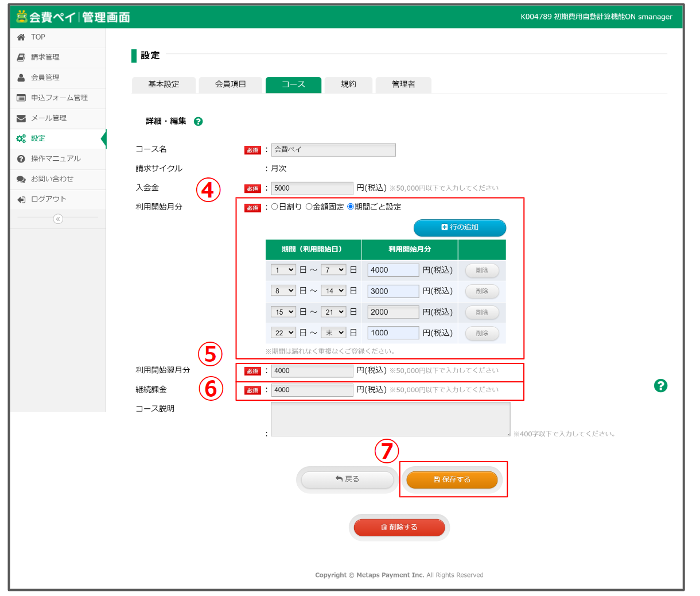
Task: Select the 金額固定 radio option
Action: [x=309, y=207]
